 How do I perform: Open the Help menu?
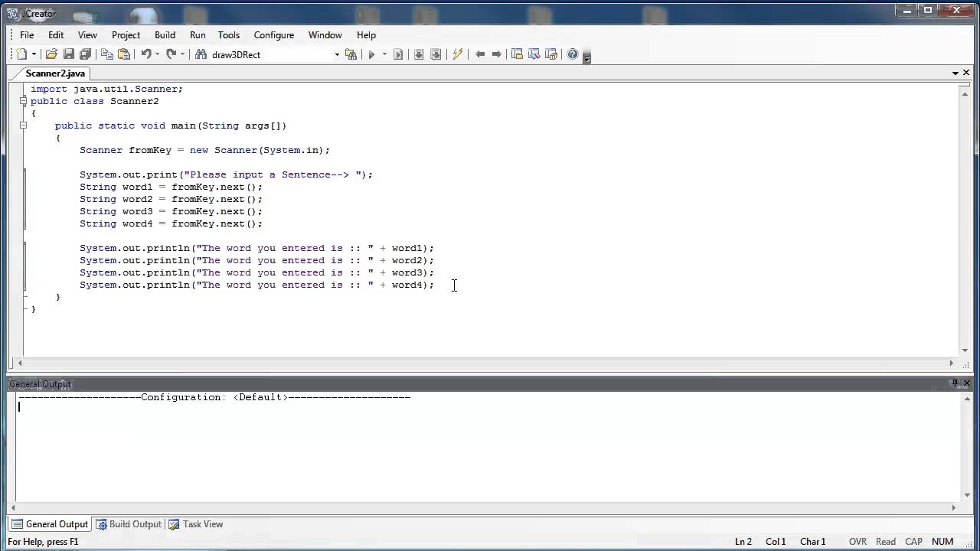click(x=366, y=35)
